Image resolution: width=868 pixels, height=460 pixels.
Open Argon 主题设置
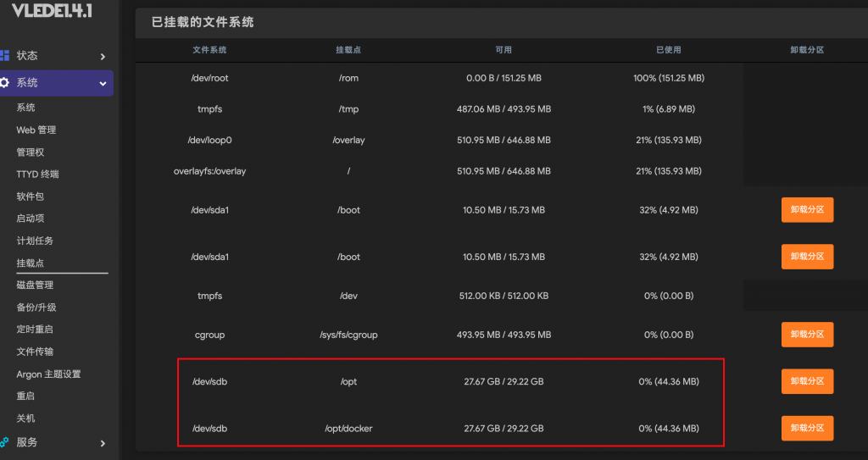pyautogui.click(x=48, y=374)
